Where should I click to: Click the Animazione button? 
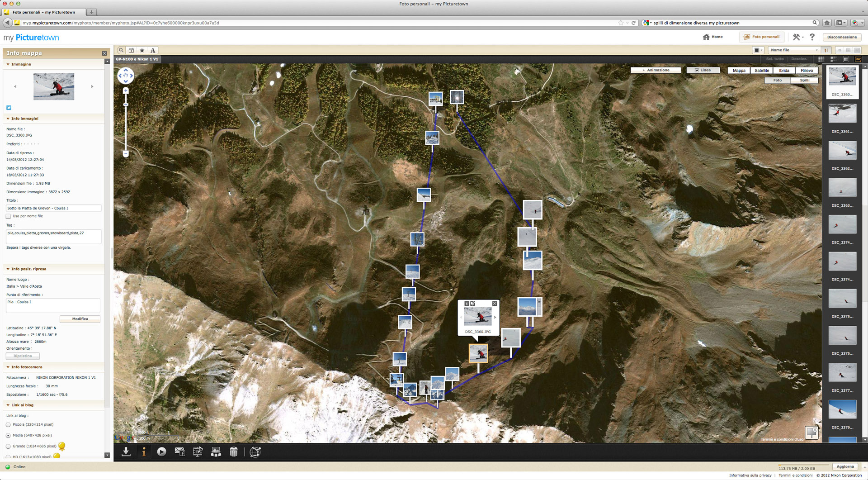pyautogui.click(x=656, y=70)
